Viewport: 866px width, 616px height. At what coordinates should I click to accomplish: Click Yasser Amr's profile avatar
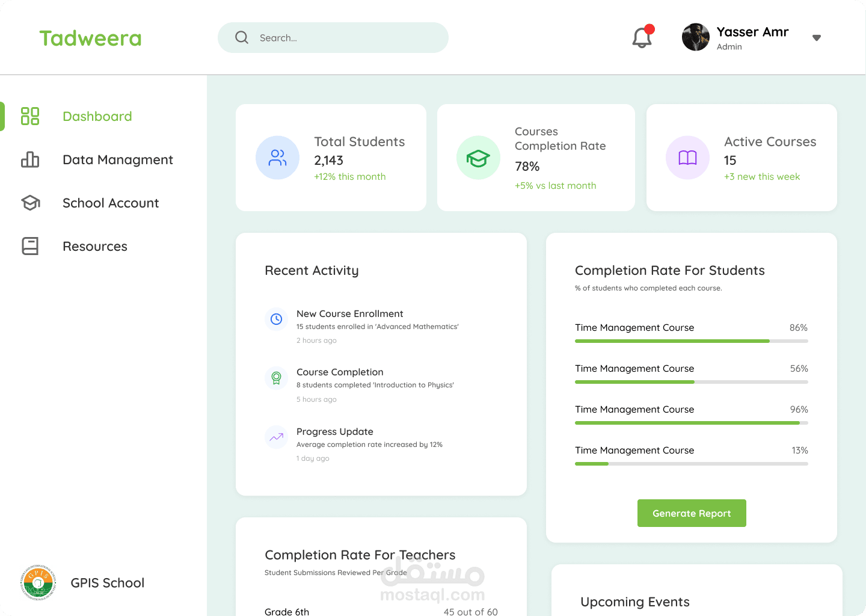coord(696,37)
